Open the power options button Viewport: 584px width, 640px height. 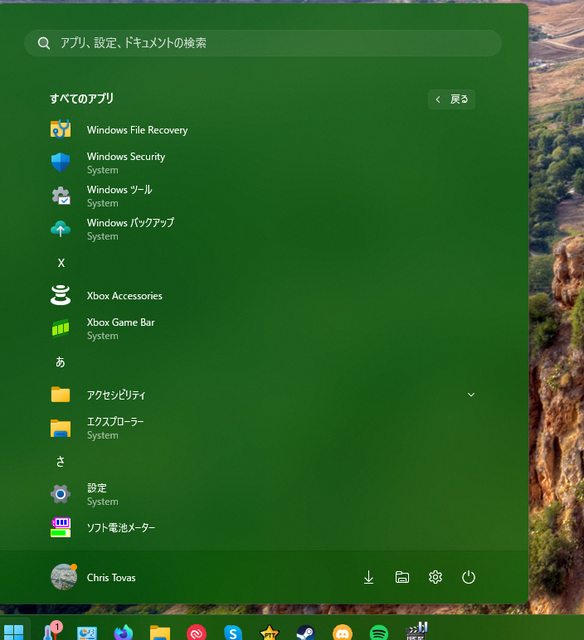469,577
